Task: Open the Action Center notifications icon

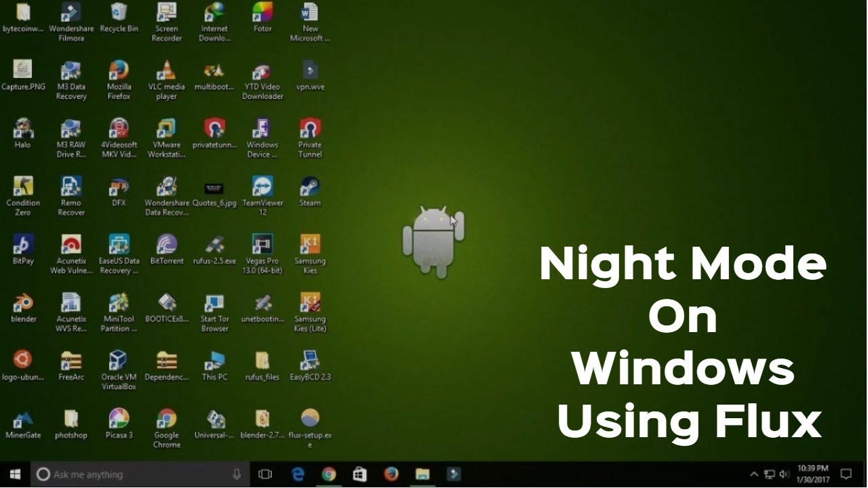Action: click(x=846, y=474)
